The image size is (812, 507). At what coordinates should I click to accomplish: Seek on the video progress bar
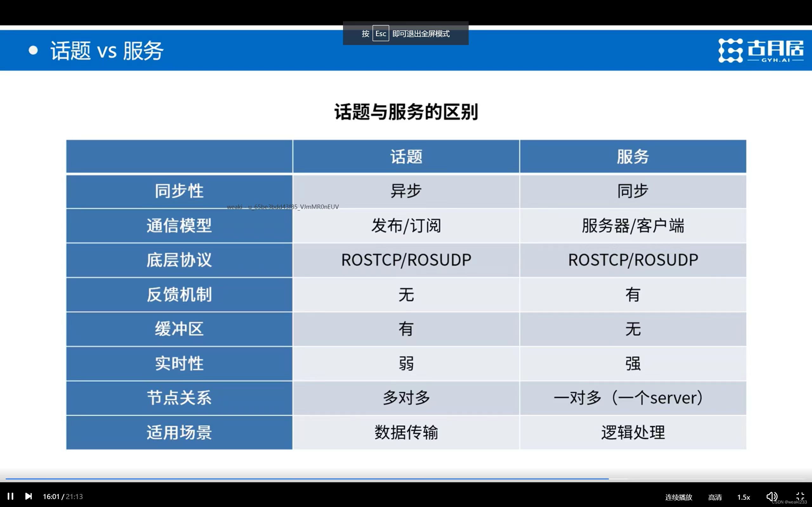pos(406,479)
